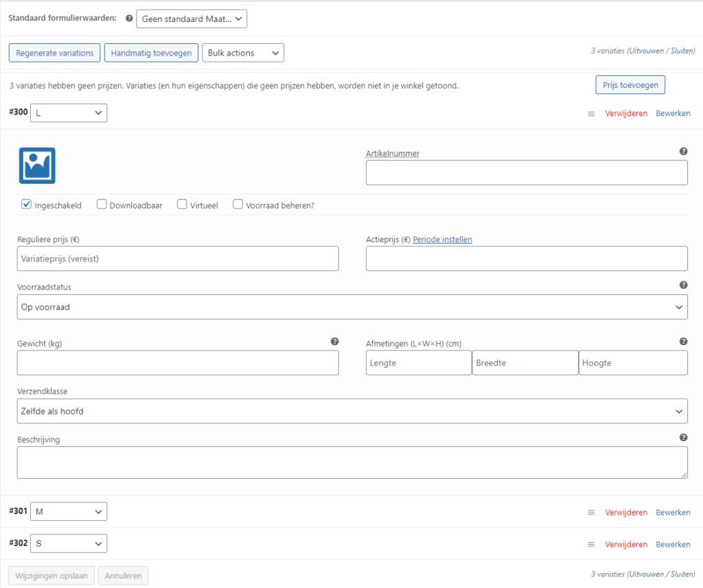The width and height of the screenshot is (703, 588).
Task: Click top Uitvouwen link
Action: [646, 51]
